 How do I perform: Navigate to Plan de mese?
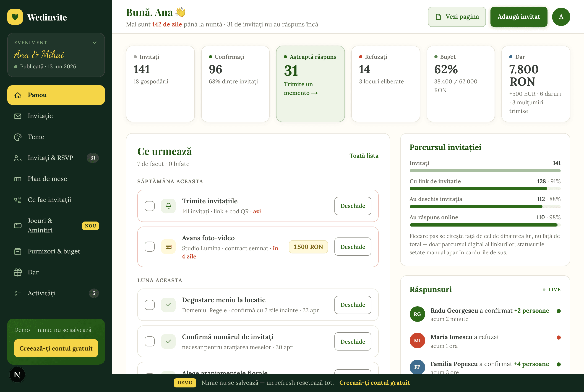[x=56, y=179]
